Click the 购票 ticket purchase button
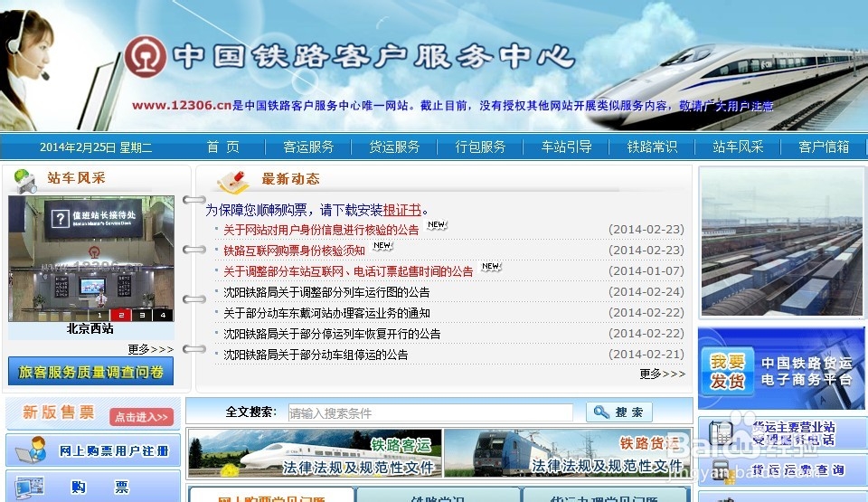Screen dimensions: 868x502 93,487
